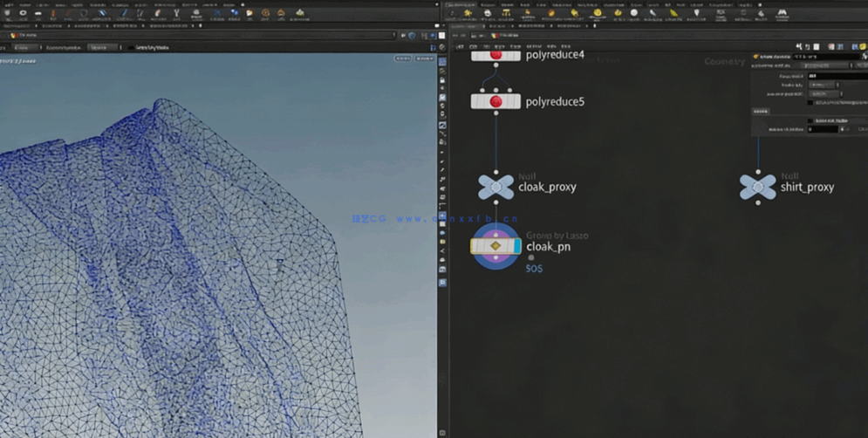Open the second dropdown in the parameter panel

(x=824, y=94)
